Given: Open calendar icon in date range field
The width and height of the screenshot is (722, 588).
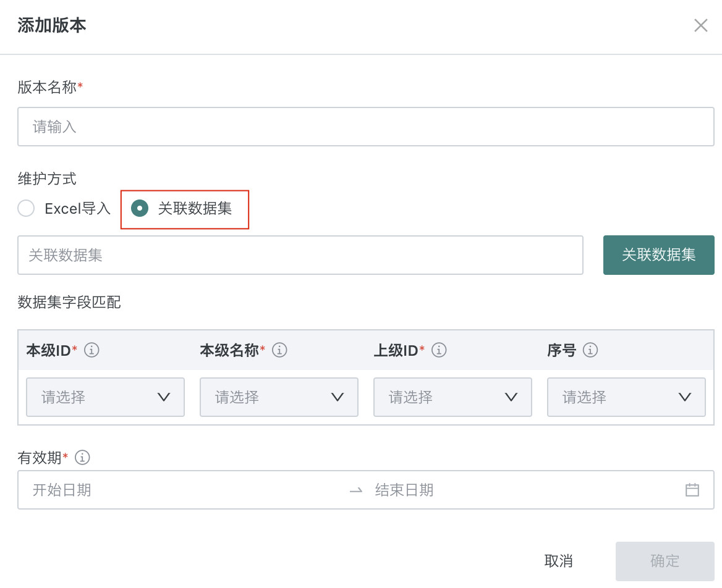Looking at the screenshot, I should click(x=692, y=490).
